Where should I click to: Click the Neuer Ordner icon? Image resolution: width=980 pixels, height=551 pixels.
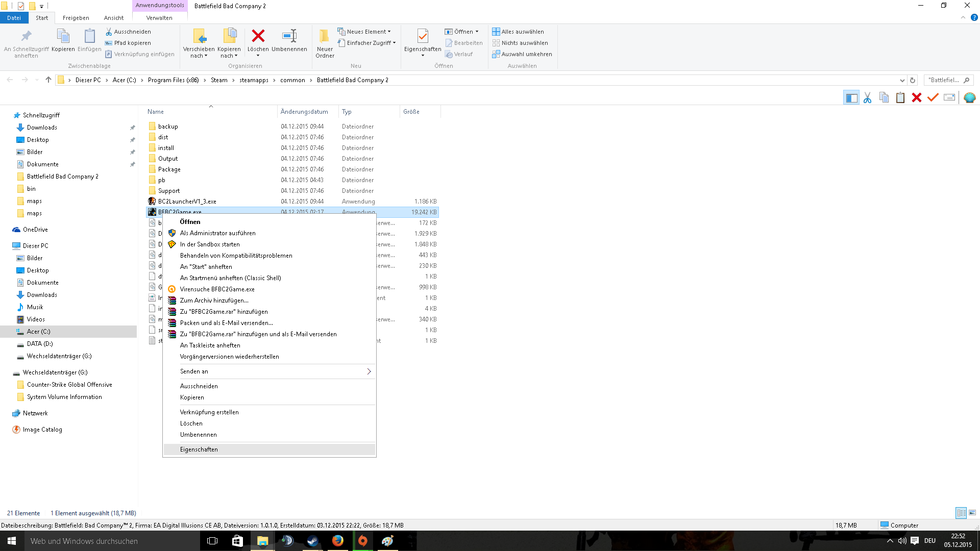point(324,36)
